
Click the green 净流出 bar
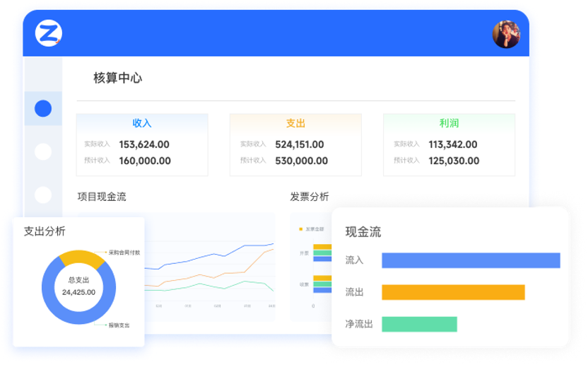tap(419, 324)
